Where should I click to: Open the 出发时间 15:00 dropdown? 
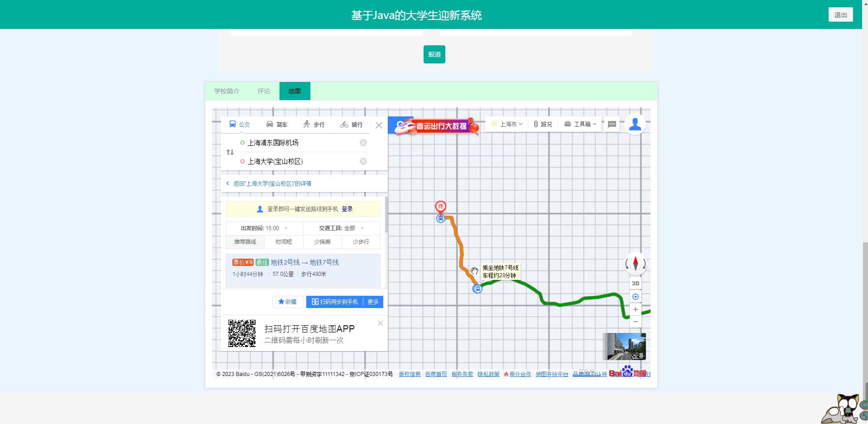[x=264, y=228]
